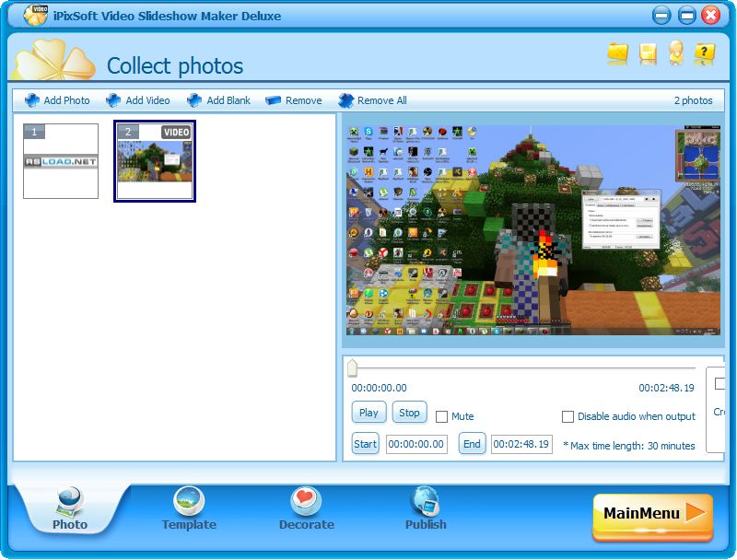Check Disable audio when output
737x560 pixels.
(x=567, y=416)
